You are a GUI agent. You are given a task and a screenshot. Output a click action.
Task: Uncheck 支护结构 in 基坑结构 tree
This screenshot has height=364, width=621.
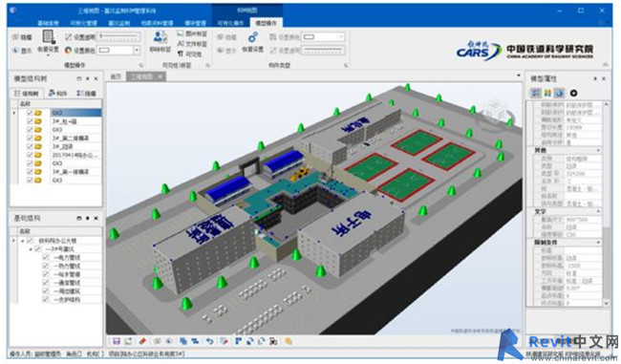tap(46, 299)
